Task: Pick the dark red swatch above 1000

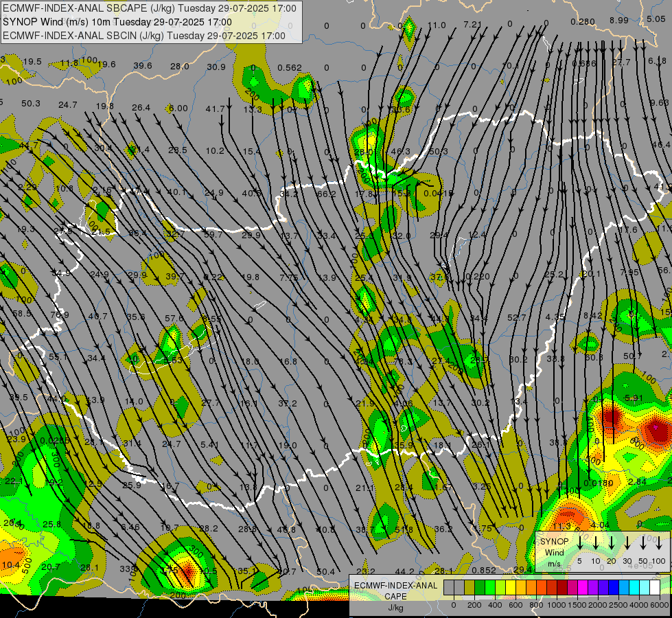Action: 562,587
